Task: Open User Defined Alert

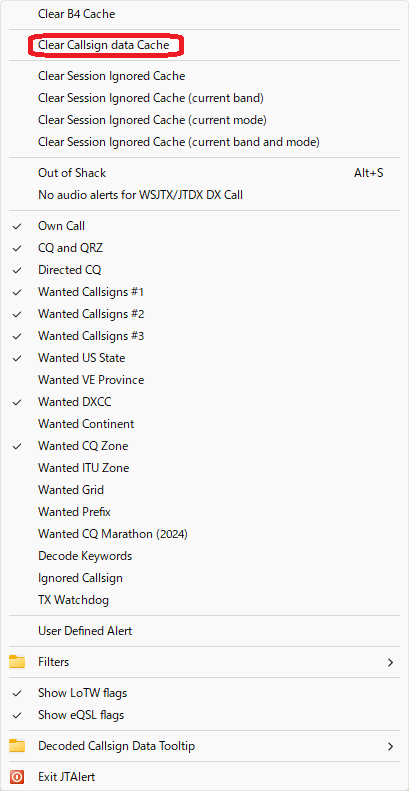Action: (x=204, y=631)
